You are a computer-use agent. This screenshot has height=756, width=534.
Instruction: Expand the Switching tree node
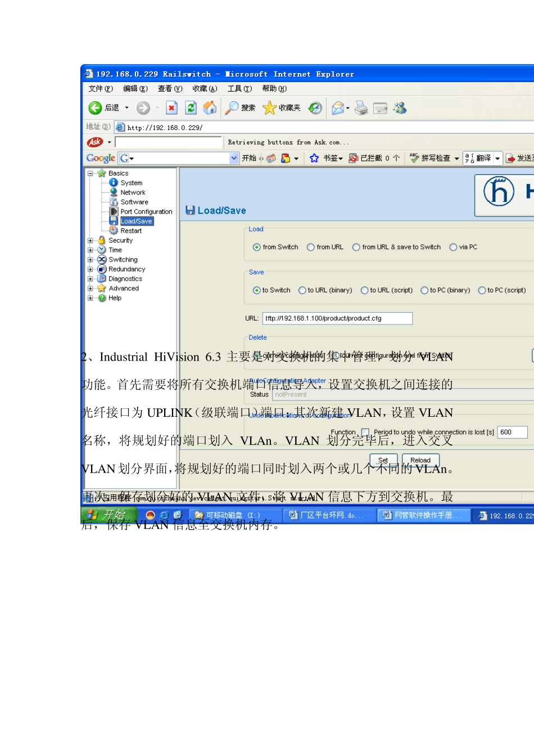(x=90, y=259)
